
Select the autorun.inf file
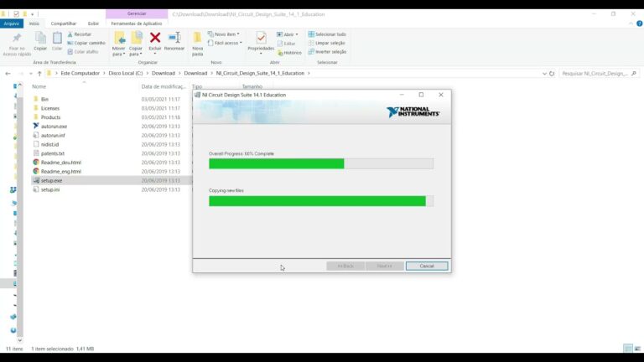(x=53, y=136)
